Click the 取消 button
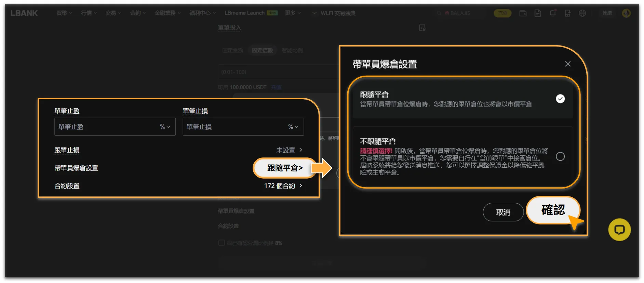The image size is (644, 283). (503, 213)
